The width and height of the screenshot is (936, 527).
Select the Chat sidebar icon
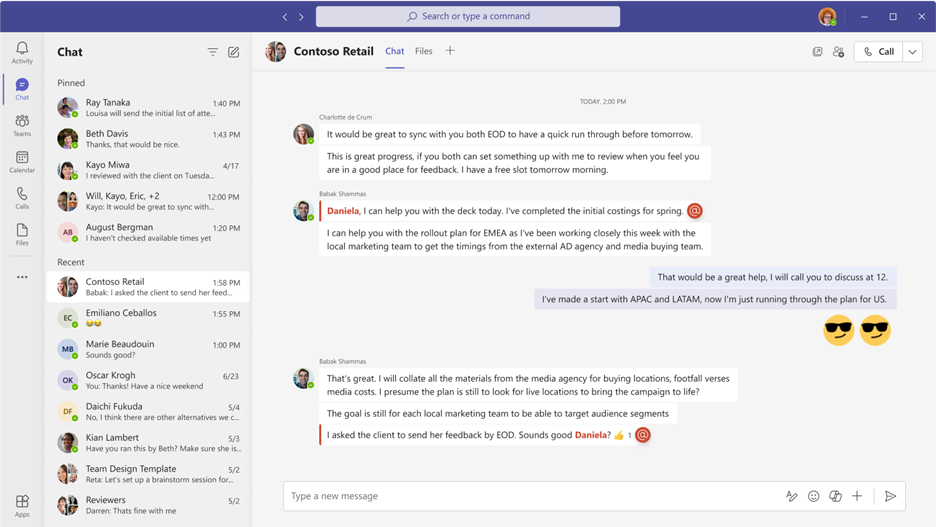tap(22, 89)
